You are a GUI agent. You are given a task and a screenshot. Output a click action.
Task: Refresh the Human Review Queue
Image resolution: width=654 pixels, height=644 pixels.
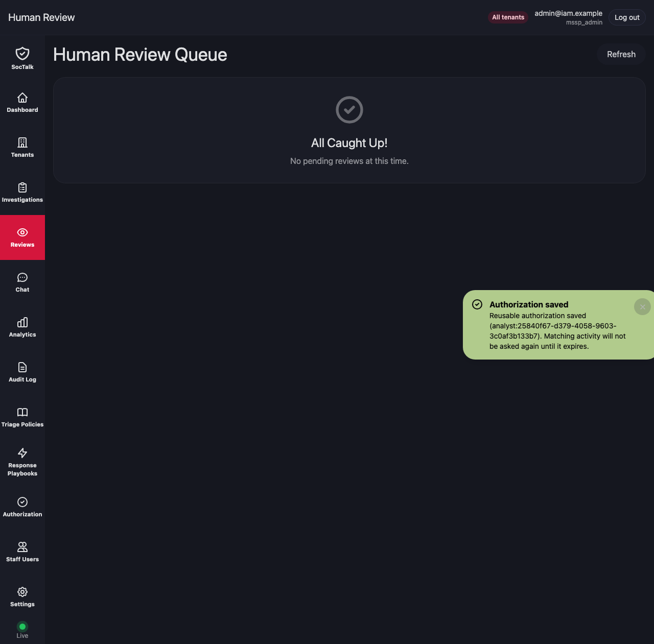tap(621, 55)
